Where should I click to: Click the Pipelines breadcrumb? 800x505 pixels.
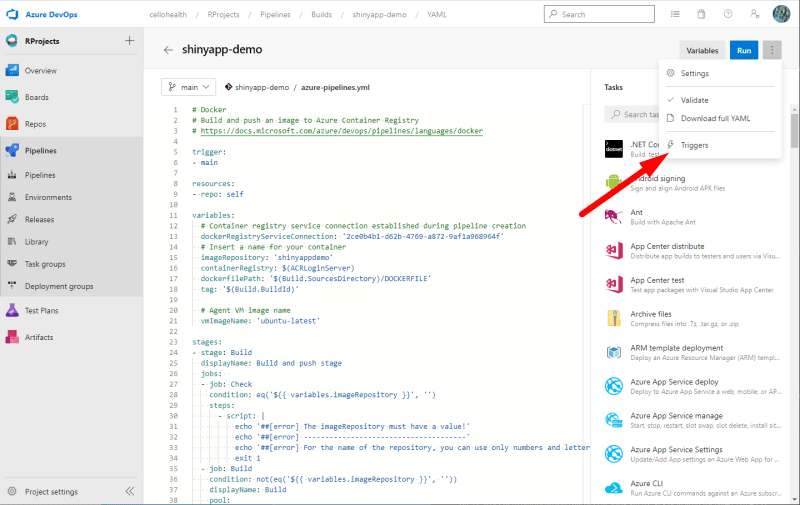pos(275,14)
